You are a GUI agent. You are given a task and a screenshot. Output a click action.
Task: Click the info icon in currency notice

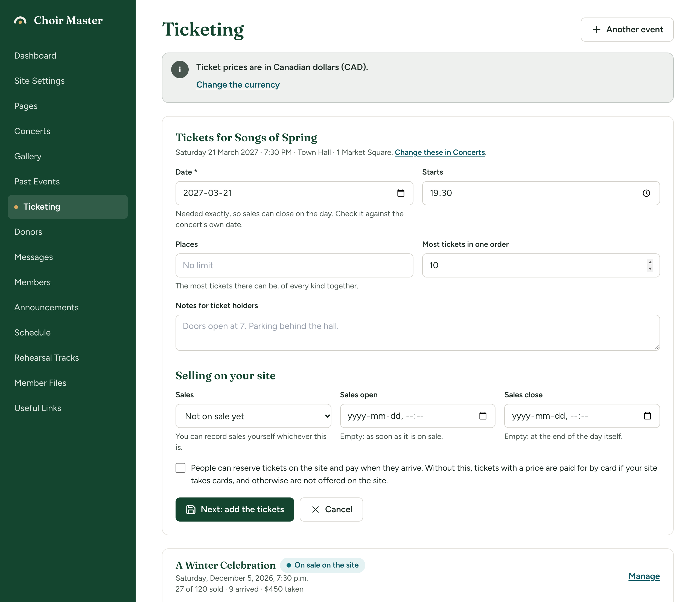pos(180,69)
